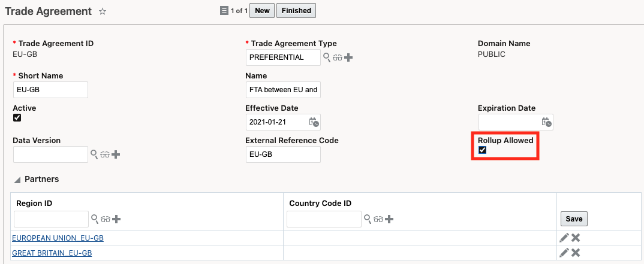Open the EUROPEAN UNION_EU-GB link
Screen dimensions: 644x264
tap(58, 238)
